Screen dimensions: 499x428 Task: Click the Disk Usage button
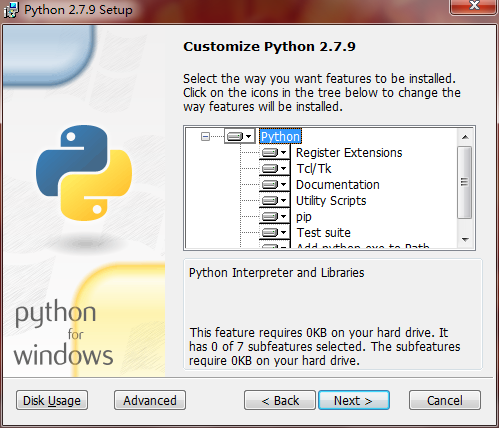pos(52,400)
